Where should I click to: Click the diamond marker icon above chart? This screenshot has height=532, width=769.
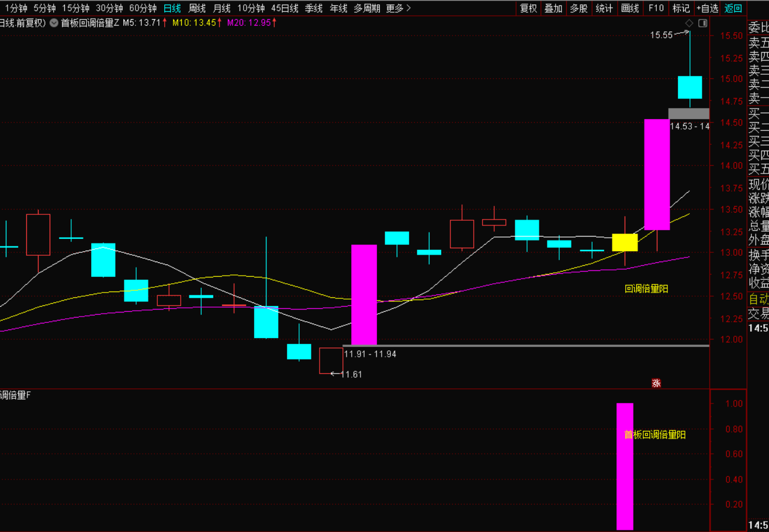coord(689,23)
